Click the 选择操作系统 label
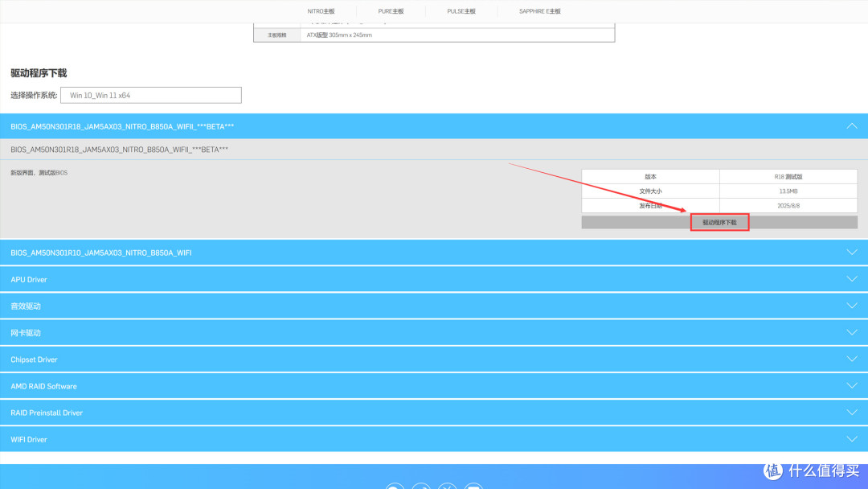The width and height of the screenshot is (868, 489). 34,95
